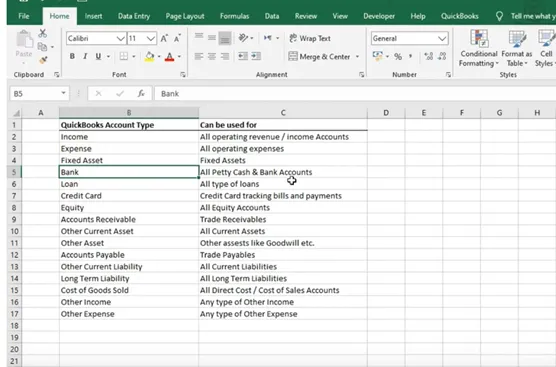
Task: Align text right
Action: point(225,56)
